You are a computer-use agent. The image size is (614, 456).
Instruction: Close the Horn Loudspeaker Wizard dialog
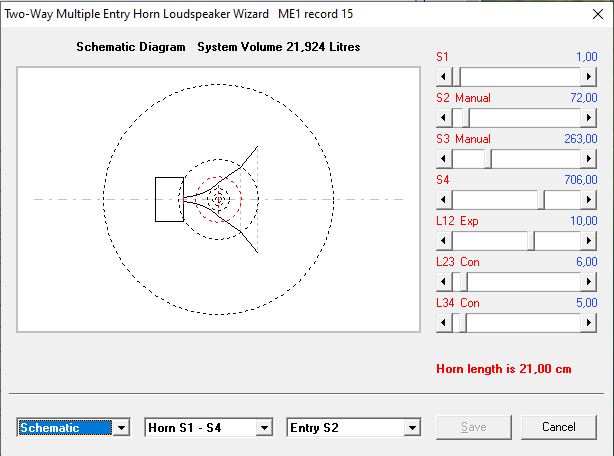pyautogui.click(x=598, y=14)
